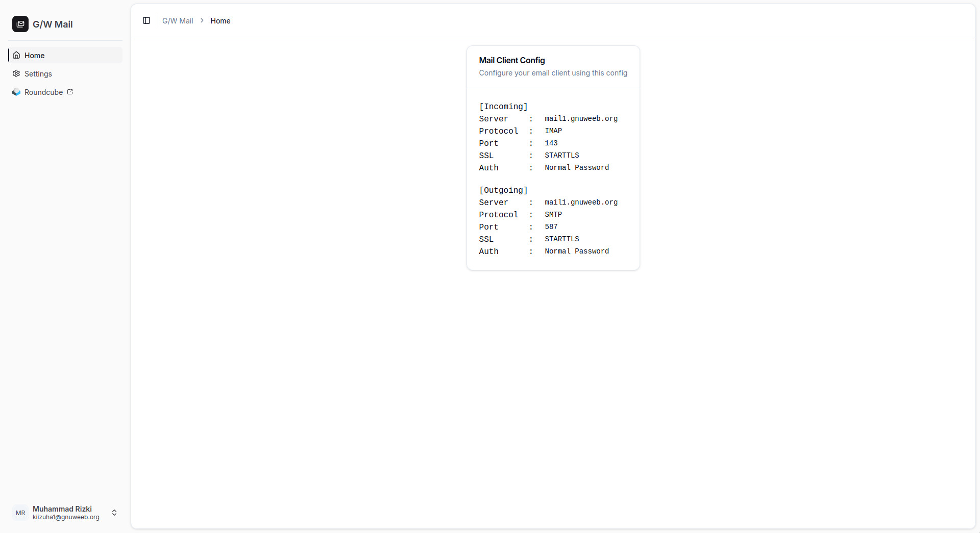Click the IMAP protocol value
The image size is (980, 533).
[553, 131]
